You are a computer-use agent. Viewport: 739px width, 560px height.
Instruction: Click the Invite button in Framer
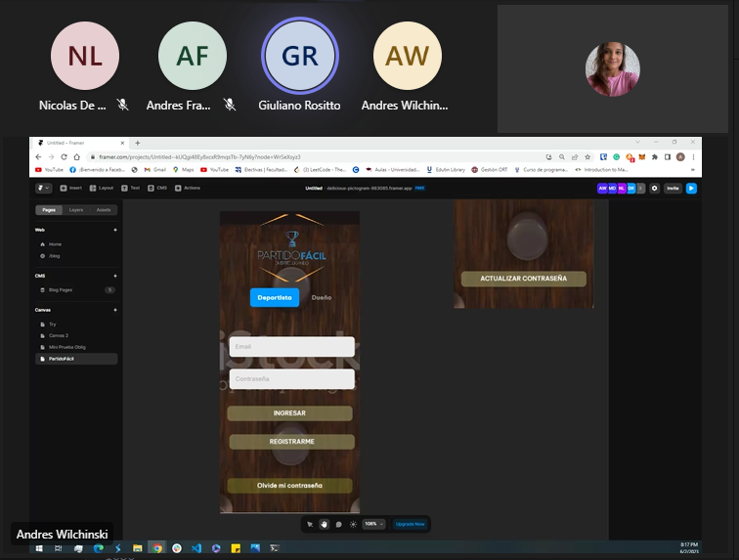(673, 188)
